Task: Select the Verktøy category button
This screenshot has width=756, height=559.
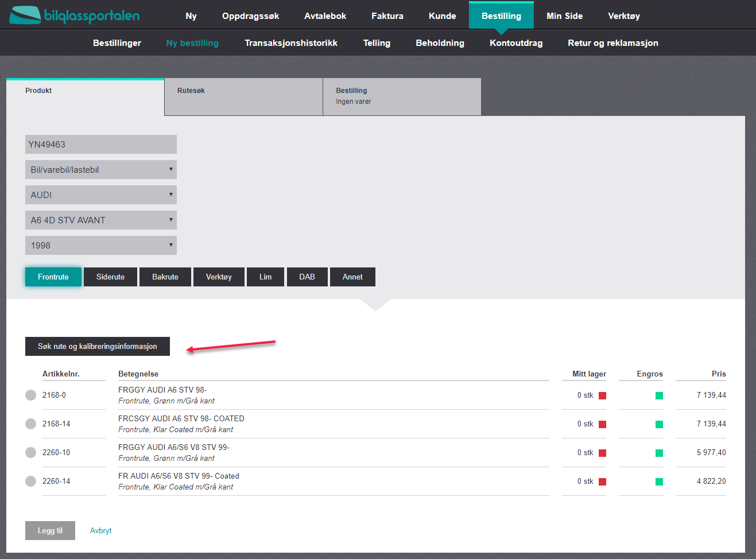Action: pos(219,277)
